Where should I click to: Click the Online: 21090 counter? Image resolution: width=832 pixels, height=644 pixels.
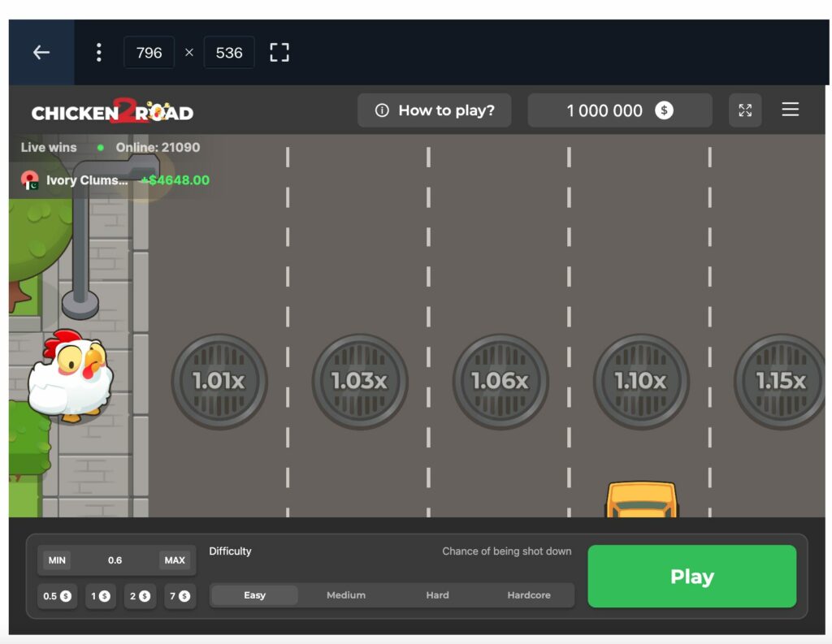(158, 148)
